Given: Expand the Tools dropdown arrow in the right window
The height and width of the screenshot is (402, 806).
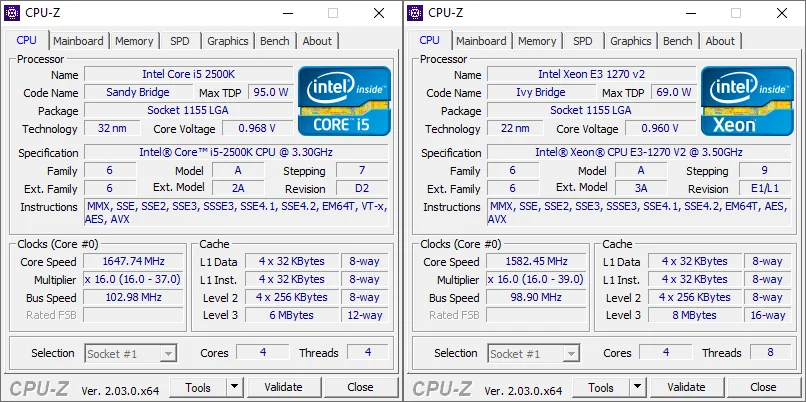Looking at the screenshot, I should (x=637, y=388).
